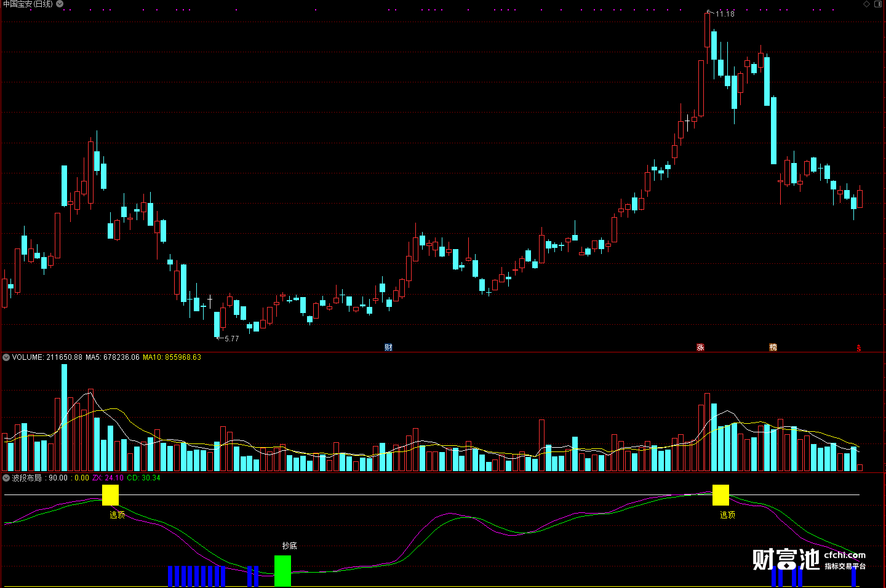Click the 11.18 high price label

pyautogui.click(x=725, y=14)
